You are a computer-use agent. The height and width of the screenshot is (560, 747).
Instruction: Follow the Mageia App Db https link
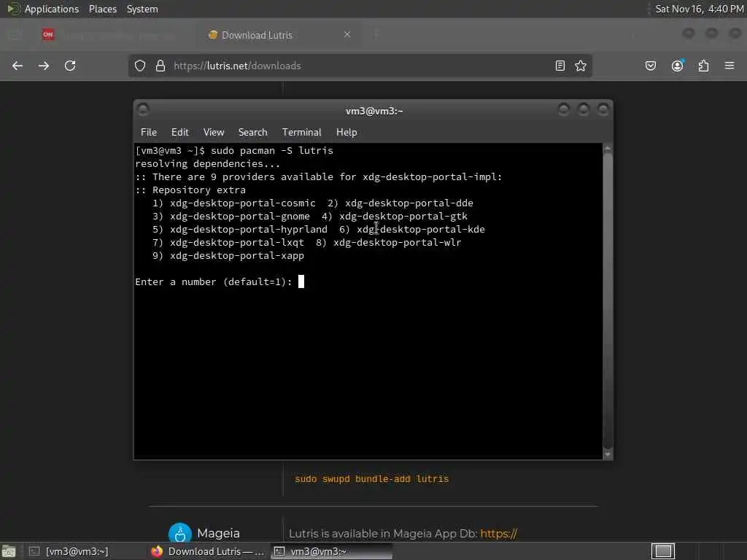(498, 534)
